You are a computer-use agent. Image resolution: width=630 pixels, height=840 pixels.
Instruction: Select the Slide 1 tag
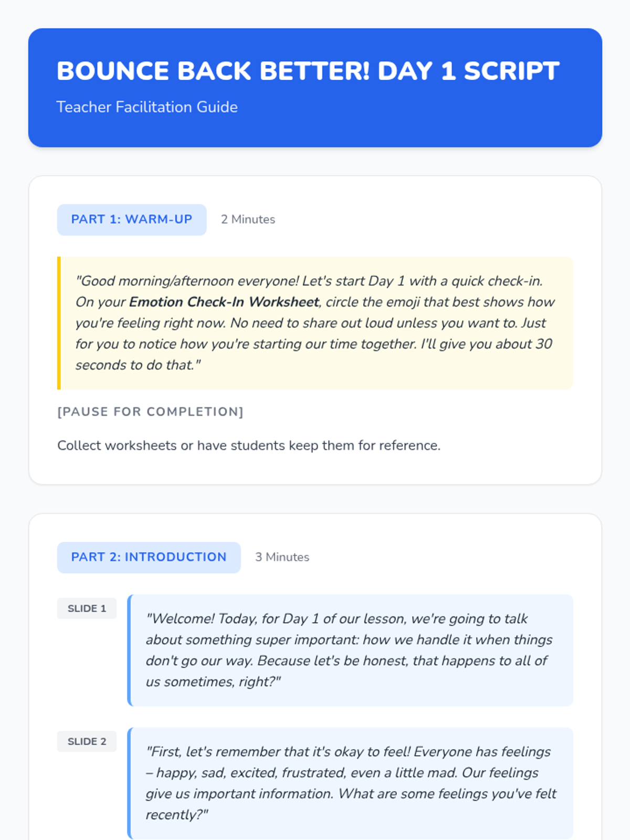point(87,608)
